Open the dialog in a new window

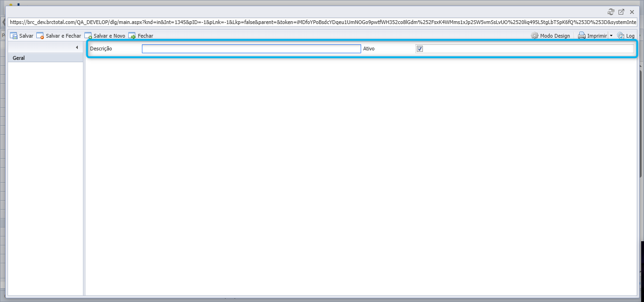coord(621,12)
